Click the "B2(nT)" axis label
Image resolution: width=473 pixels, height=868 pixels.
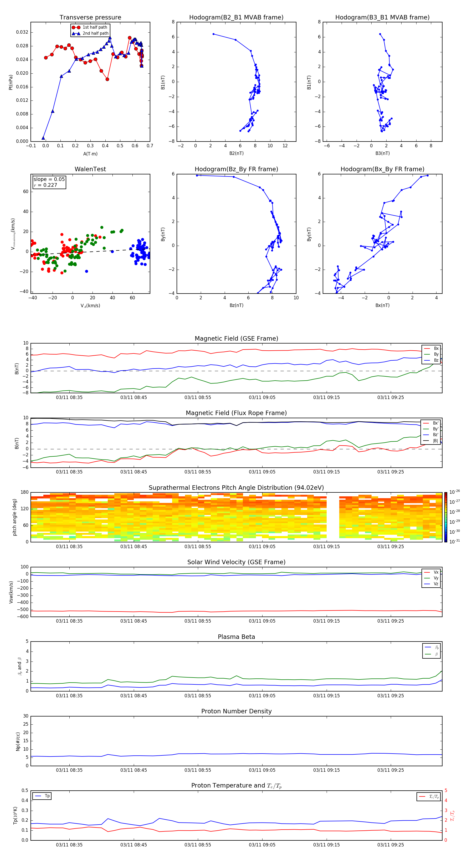[x=236, y=153]
